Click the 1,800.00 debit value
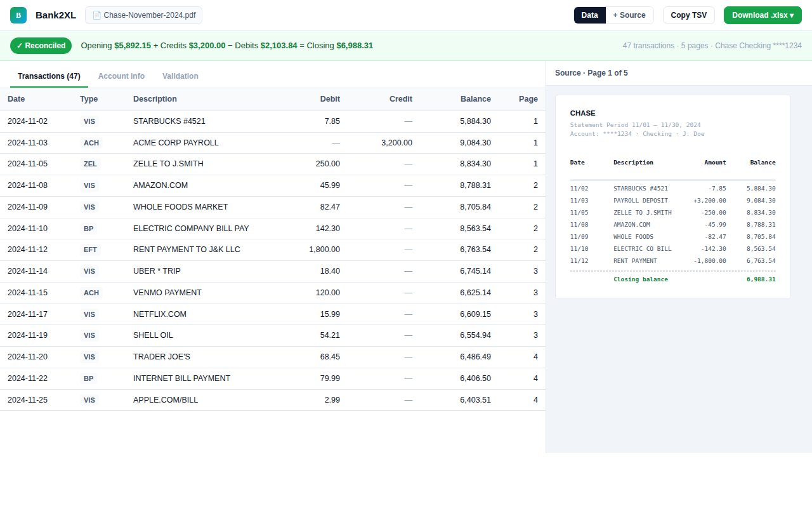The image size is (812, 508). 324,250
